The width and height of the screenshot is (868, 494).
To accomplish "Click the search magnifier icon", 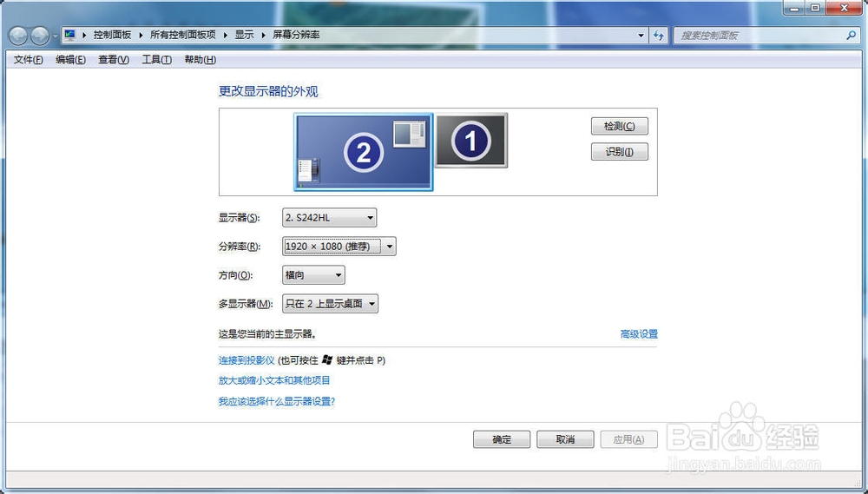I will coord(851,35).
